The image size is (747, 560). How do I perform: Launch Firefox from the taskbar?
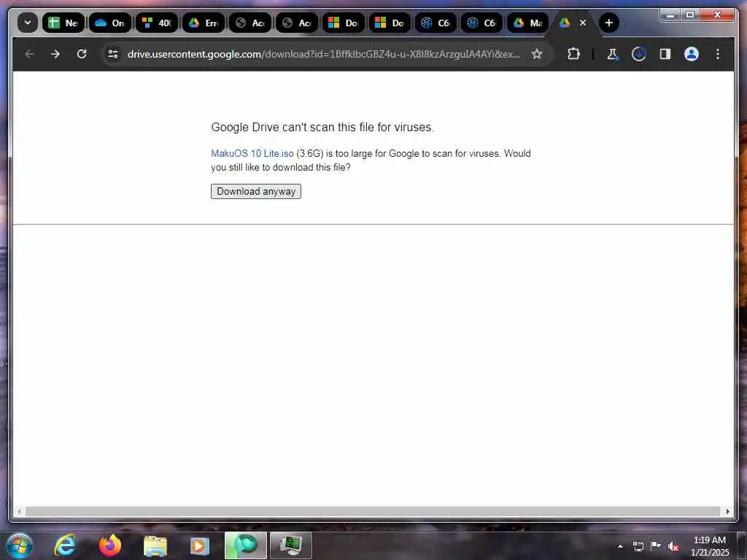(110, 545)
